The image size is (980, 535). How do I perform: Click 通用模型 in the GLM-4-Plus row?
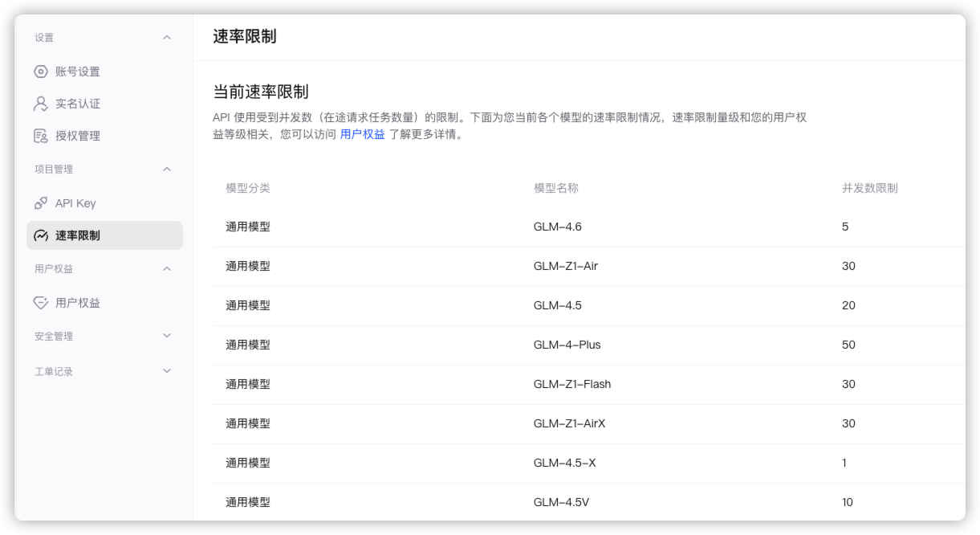click(248, 345)
